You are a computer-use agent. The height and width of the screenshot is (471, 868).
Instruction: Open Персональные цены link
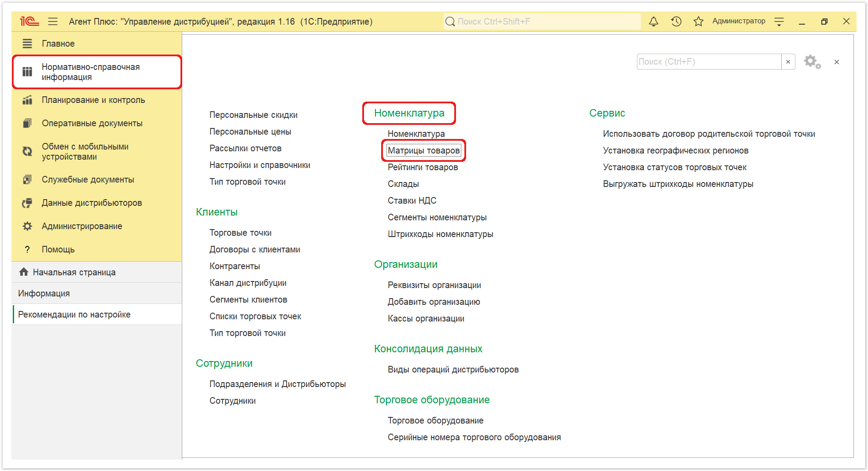pyautogui.click(x=250, y=131)
